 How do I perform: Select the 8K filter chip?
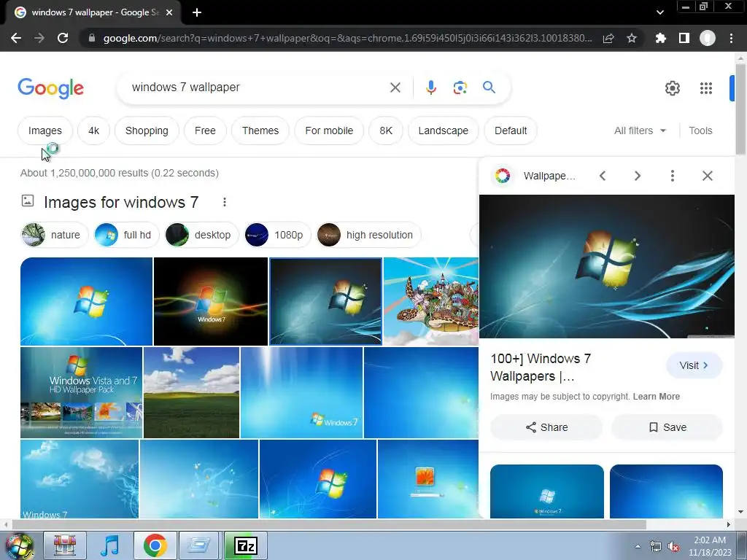click(386, 131)
